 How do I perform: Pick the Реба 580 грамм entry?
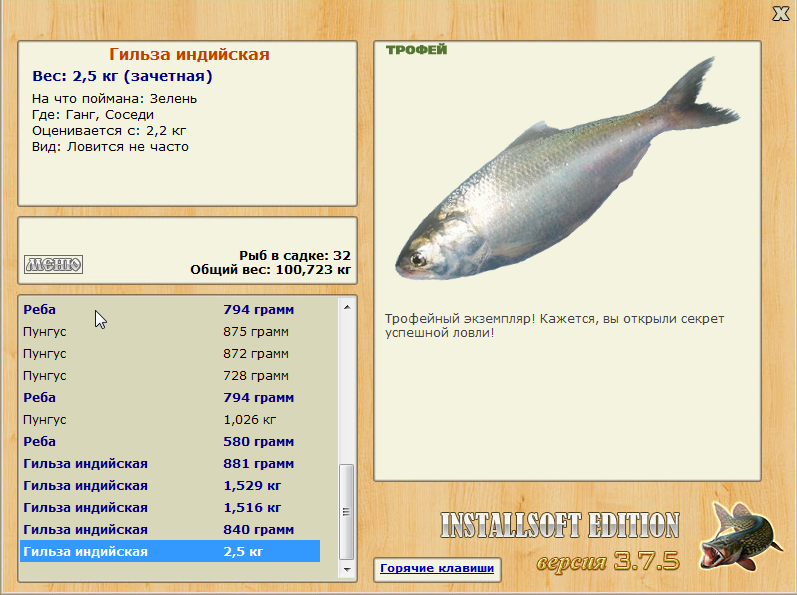pyautogui.click(x=170, y=442)
